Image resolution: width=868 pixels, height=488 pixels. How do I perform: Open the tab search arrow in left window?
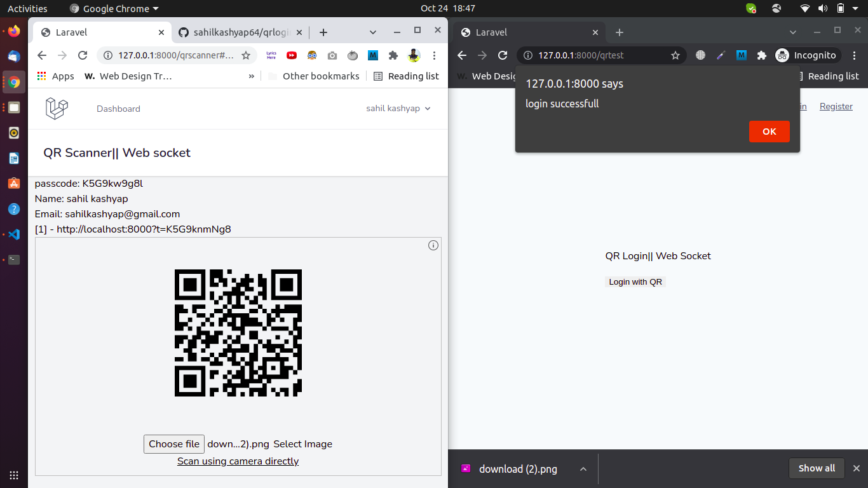coord(373,32)
